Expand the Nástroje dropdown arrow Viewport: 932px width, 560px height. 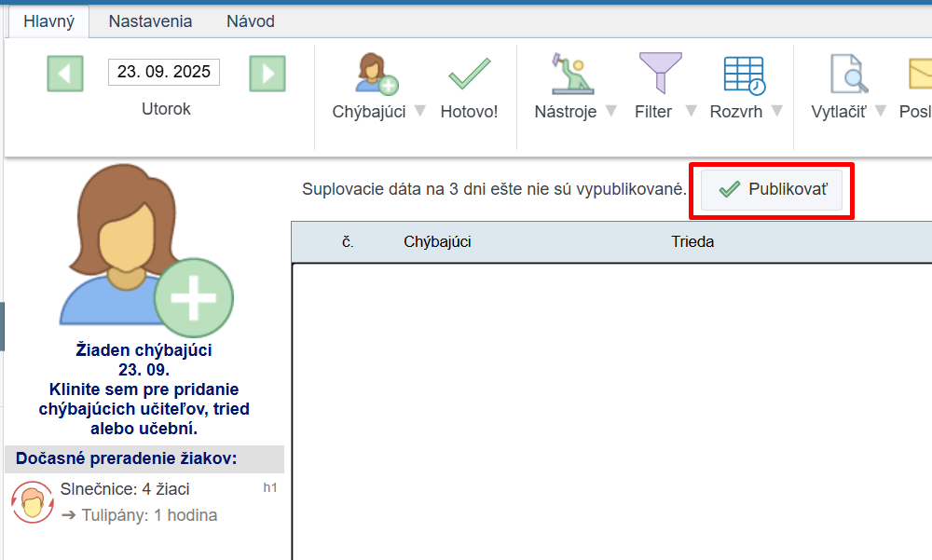[x=610, y=111]
